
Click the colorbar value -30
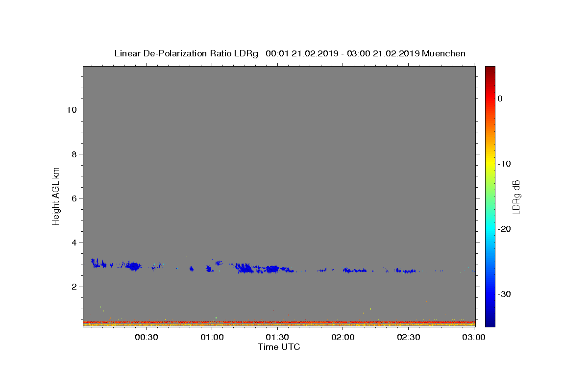coord(505,294)
